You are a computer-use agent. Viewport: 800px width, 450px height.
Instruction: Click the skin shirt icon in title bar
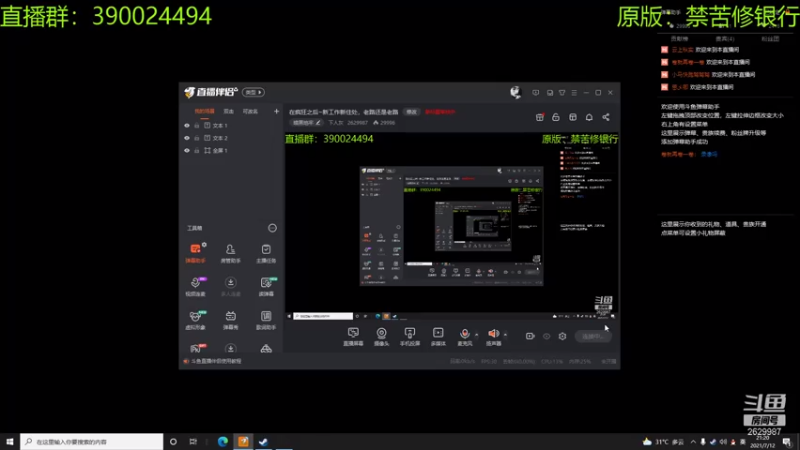(x=562, y=93)
